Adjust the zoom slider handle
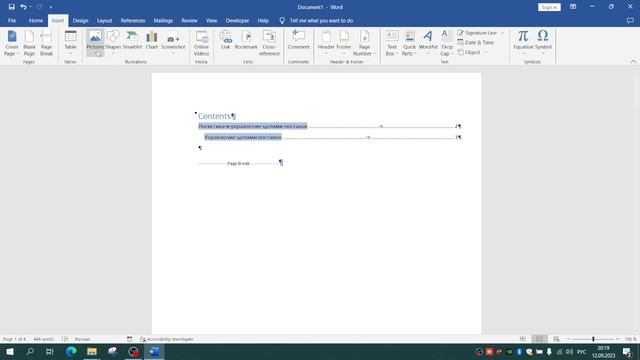Screen dimensions: 640x360 593,339
